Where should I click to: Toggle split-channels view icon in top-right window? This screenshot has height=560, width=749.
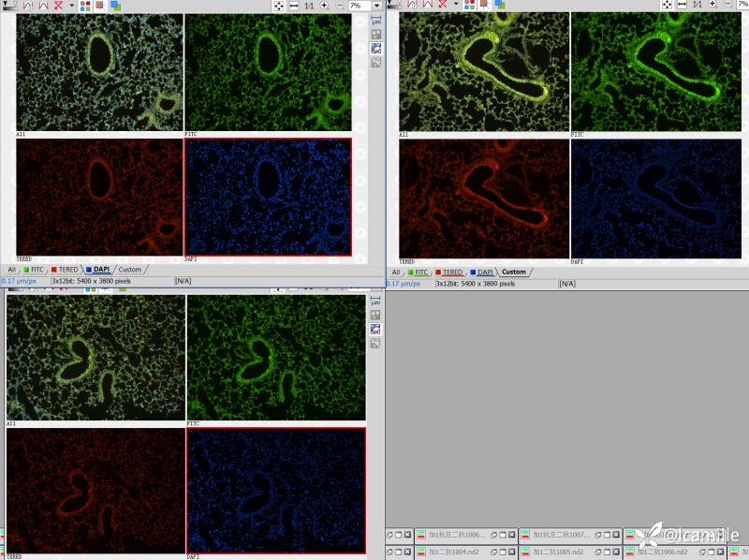[x=470, y=5]
